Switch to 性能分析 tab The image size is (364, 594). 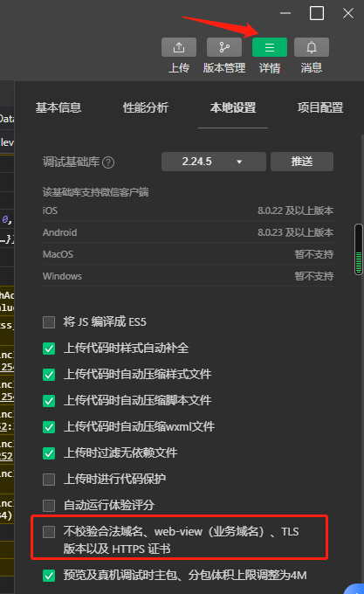click(146, 107)
